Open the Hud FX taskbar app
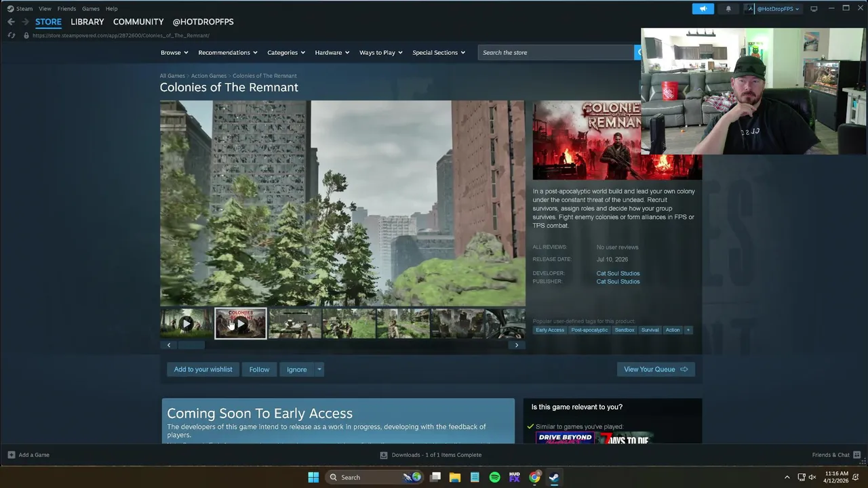This screenshot has width=868, height=488. (514, 477)
